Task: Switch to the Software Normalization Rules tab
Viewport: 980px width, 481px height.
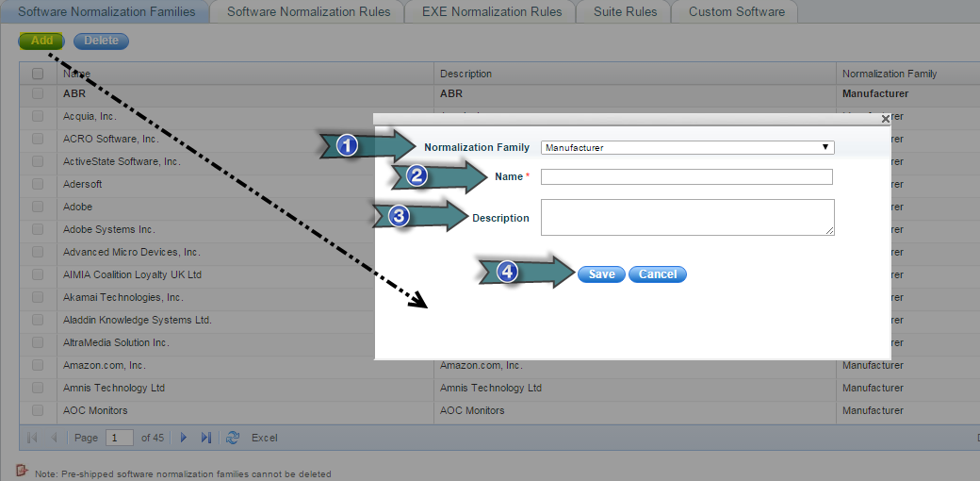Action: (308, 12)
